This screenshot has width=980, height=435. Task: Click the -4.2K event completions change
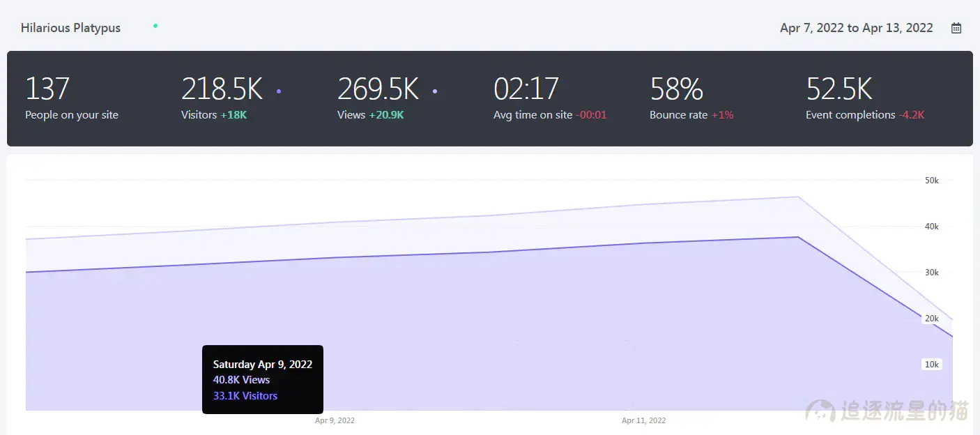click(x=911, y=115)
